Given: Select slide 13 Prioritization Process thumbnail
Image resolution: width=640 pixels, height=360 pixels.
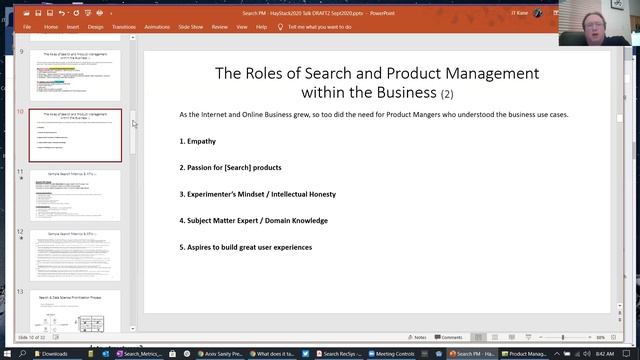Looking at the screenshot, I should click(75, 311).
